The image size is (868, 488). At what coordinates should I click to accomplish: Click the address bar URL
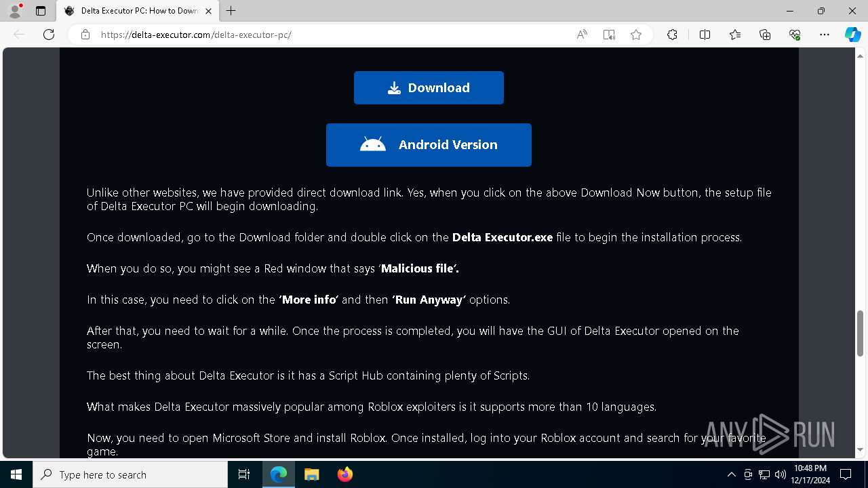pyautogui.click(x=196, y=35)
